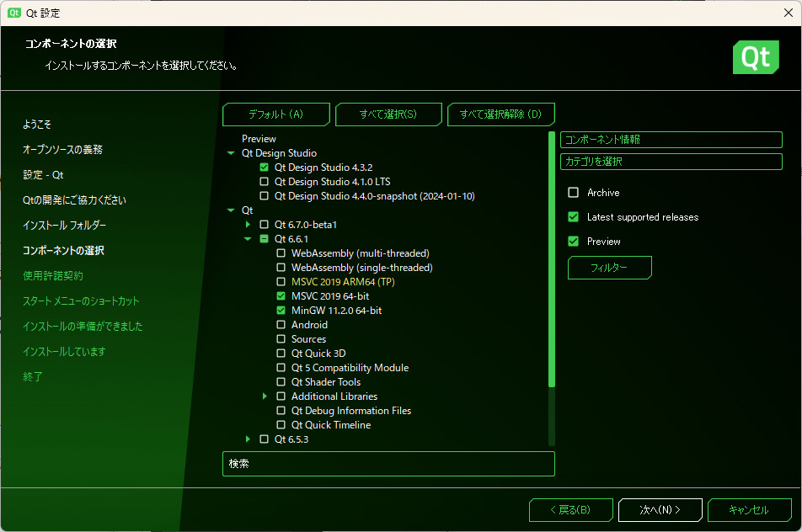Disable the MinGW 11.2.0 64-bit component
This screenshot has width=802, height=532.
coord(281,310)
